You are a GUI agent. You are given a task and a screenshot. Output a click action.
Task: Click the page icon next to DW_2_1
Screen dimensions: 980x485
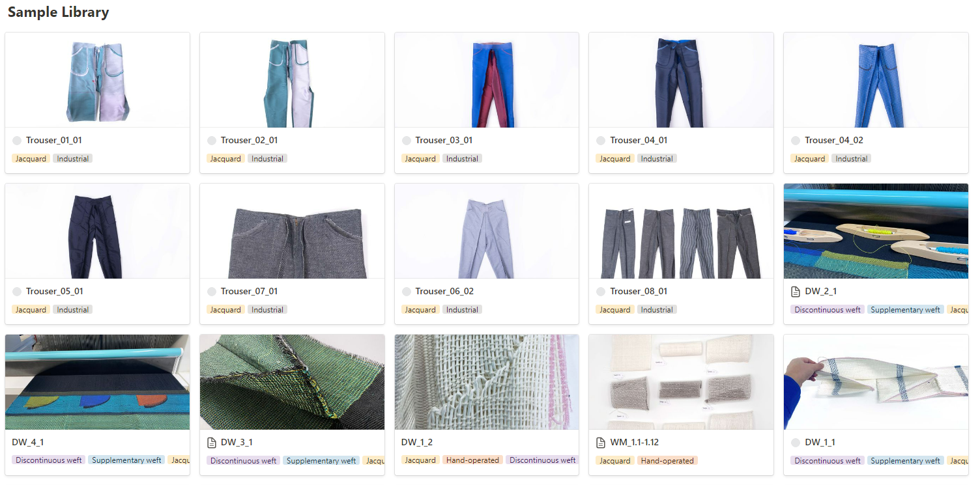pyautogui.click(x=795, y=292)
